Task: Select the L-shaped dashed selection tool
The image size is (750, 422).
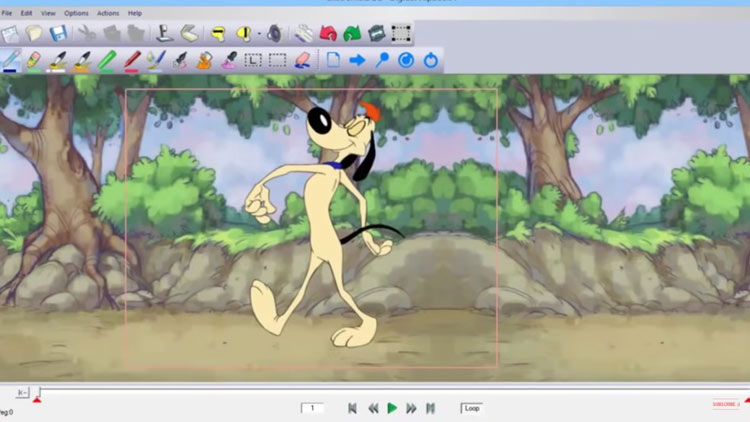Action: (x=253, y=61)
